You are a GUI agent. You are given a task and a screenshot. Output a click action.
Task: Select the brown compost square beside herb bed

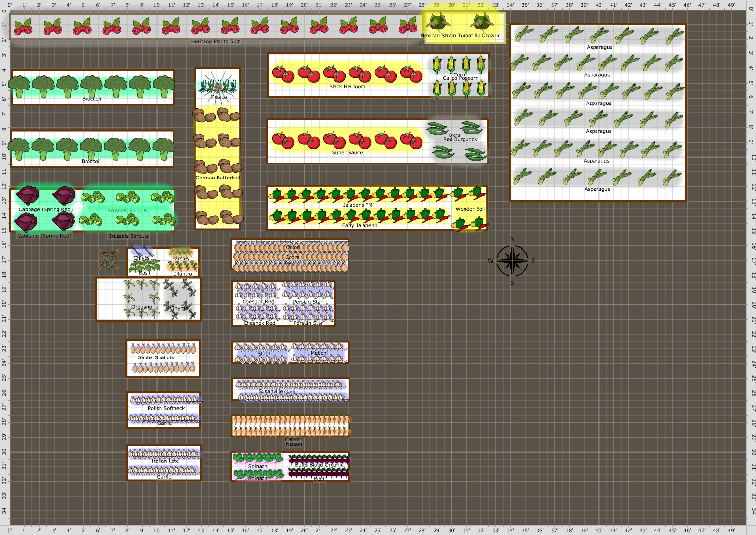click(109, 260)
